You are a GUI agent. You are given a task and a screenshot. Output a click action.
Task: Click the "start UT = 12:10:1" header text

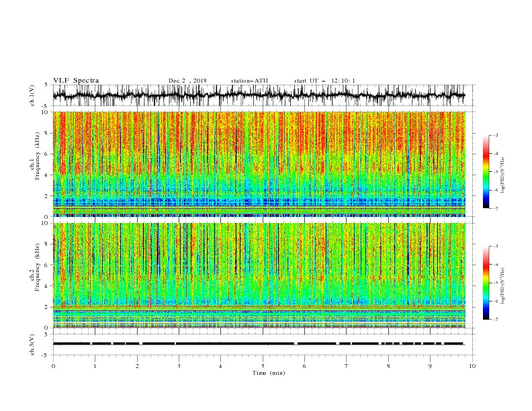click(324, 81)
